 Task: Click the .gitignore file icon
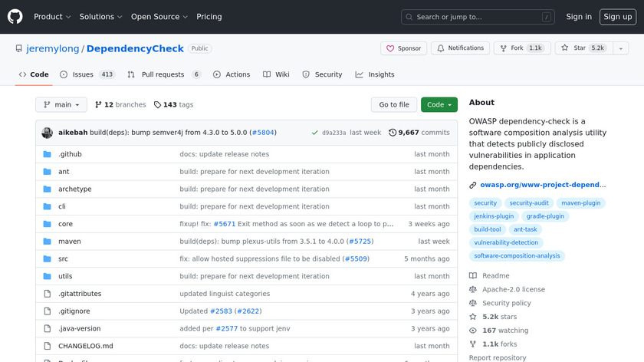click(48, 311)
